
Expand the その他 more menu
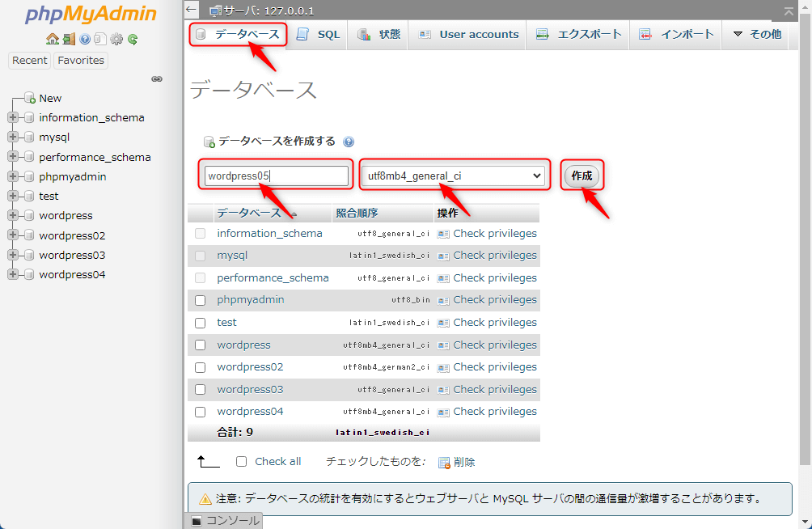[x=757, y=35]
